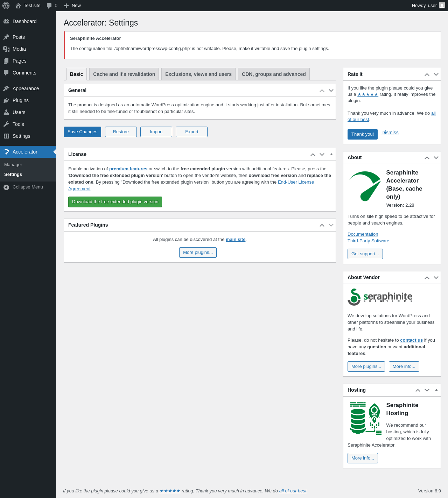Open Exclusions, views and users tab
Viewport: 448px width, 498px height.
[x=198, y=74]
